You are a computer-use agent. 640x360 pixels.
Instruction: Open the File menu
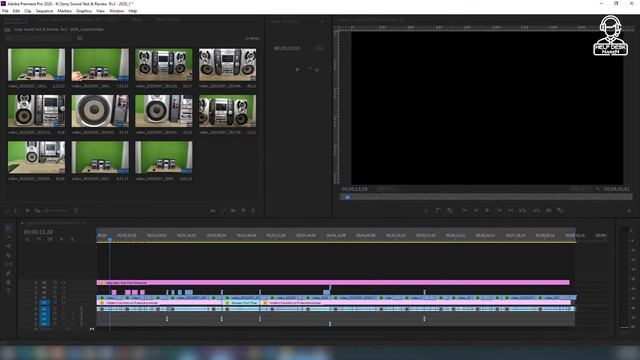(x=5, y=11)
